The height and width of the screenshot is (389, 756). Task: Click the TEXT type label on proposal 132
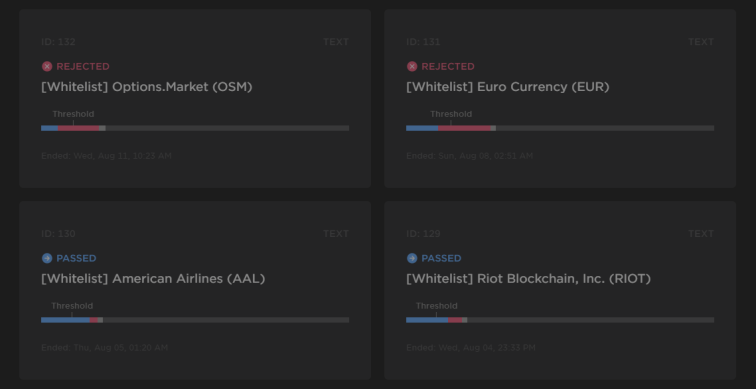click(x=336, y=42)
